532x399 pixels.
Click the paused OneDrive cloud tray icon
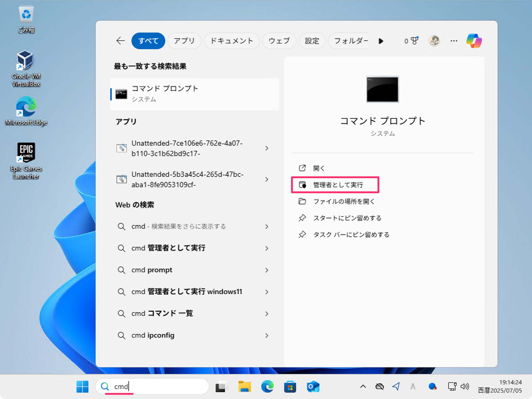[380, 386]
